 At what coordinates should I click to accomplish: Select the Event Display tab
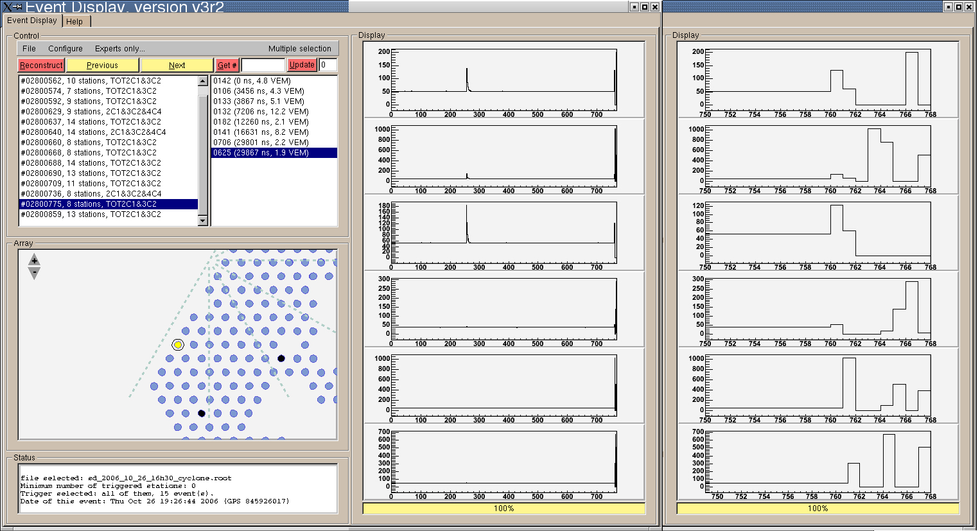click(x=32, y=21)
